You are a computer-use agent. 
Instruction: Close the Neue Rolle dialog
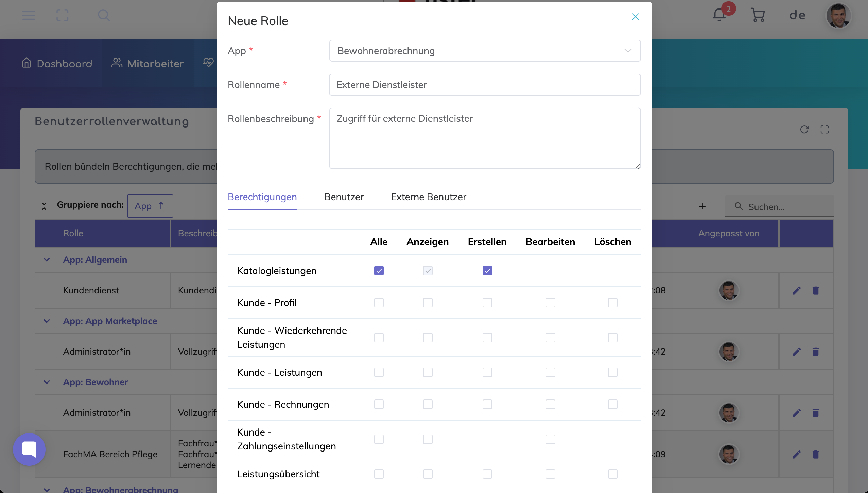[x=635, y=17]
